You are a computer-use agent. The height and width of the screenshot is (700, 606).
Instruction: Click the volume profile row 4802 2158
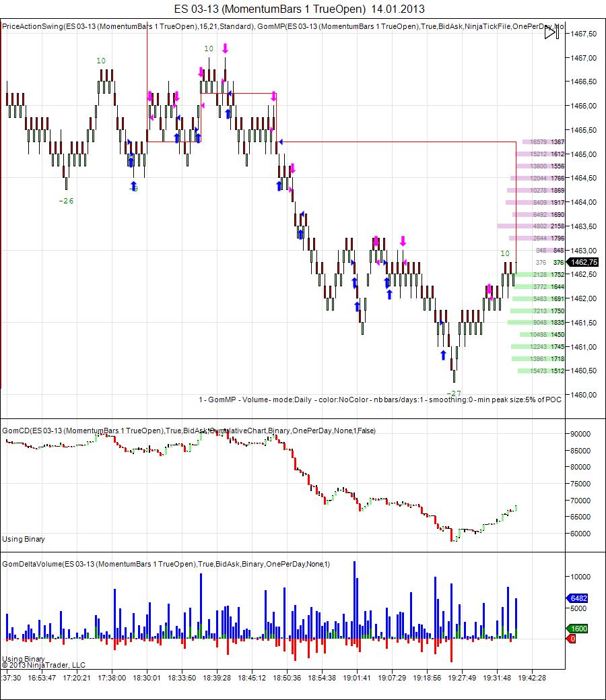tap(531, 226)
